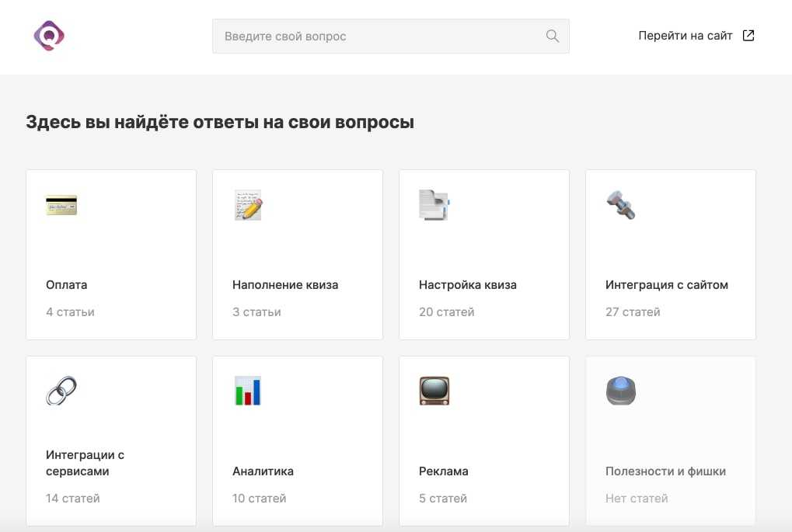This screenshot has width=792, height=532.
Task: Click the nut and bolt icon
Action: pos(621,205)
